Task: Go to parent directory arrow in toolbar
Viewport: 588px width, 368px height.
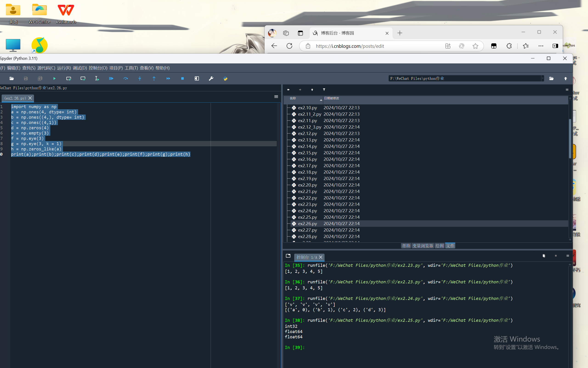Action: tap(566, 78)
